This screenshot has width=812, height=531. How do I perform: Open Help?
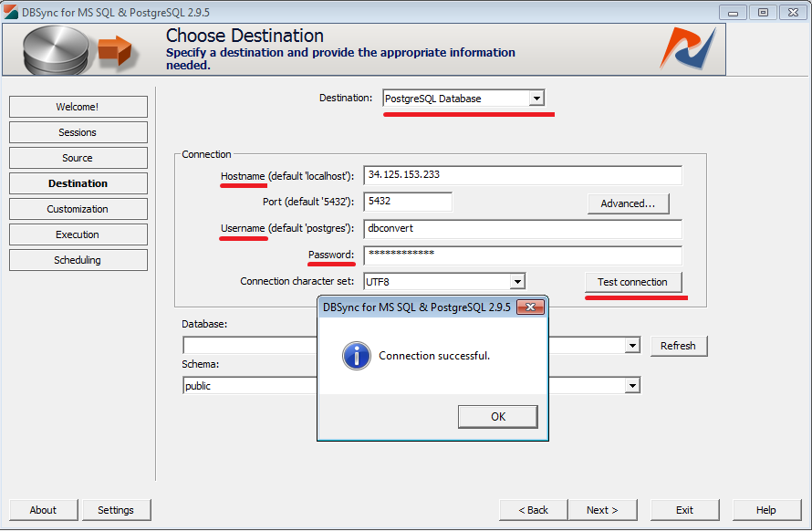tap(766, 510)
